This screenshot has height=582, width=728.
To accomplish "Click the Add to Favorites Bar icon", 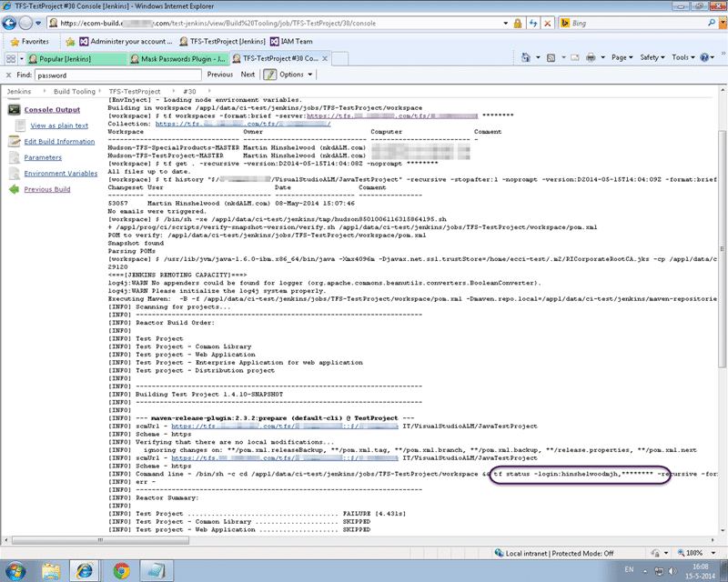I will point(70,42).
